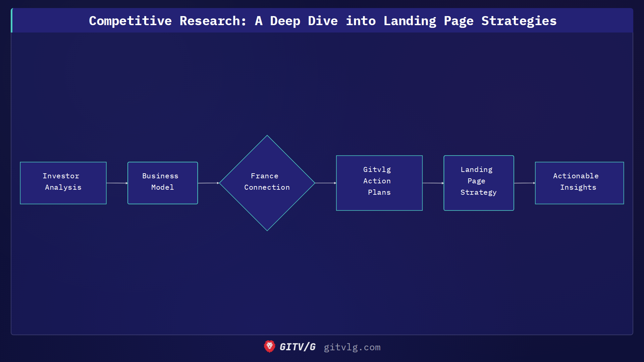This screenshot has height=362, width=644.
Task: Select the Gitvlg Action Plans node
Action: pyautogui.click(x=379, y=183)
